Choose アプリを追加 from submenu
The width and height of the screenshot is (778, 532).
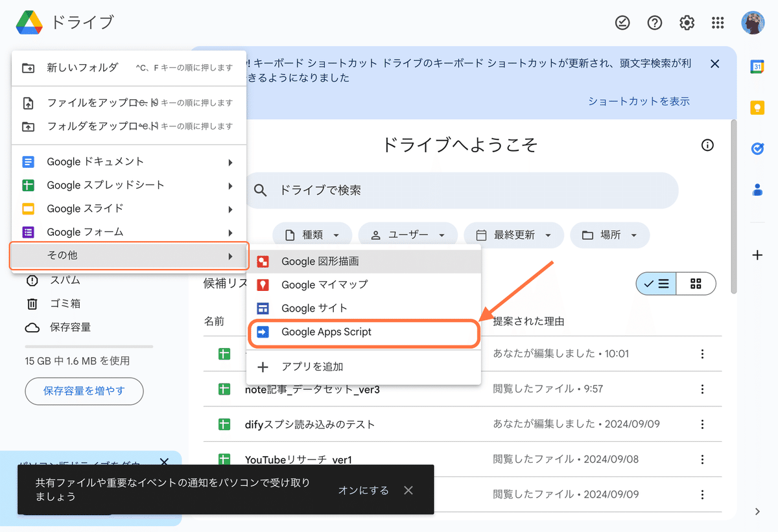[364, 367]
